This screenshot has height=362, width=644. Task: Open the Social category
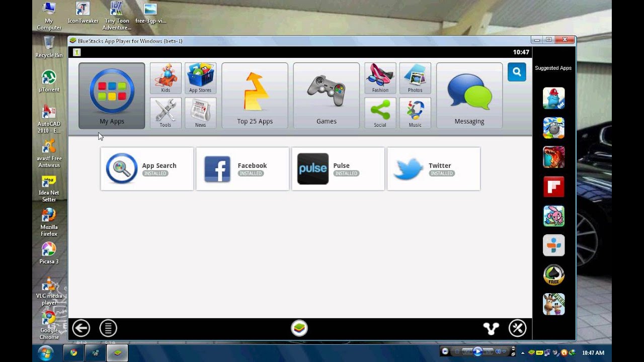[x=380, y=113]
